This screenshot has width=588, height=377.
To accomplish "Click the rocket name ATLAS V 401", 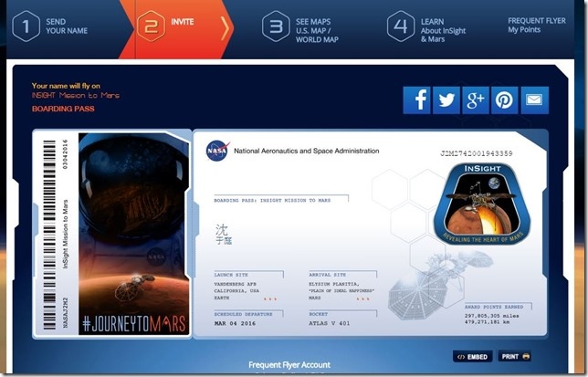I will [330, 323].
